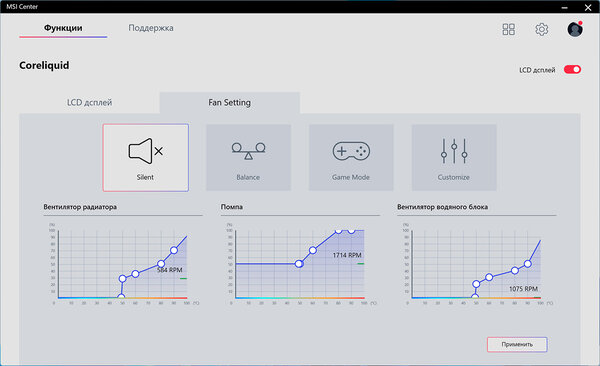Click the Вентилятор радиатора graph heading
Image resolution: width=600 pixels, height=366 pixels.
pos(80,207)
